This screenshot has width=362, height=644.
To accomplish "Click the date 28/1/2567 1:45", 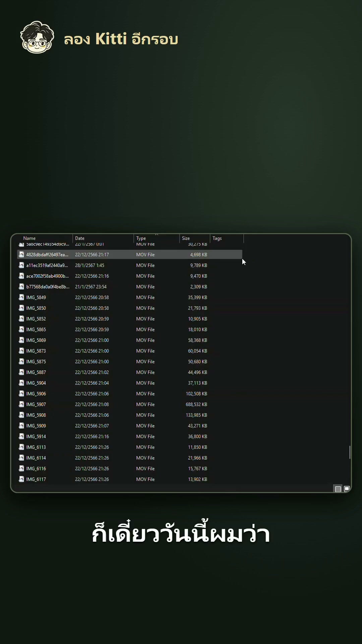I will 89,265.
